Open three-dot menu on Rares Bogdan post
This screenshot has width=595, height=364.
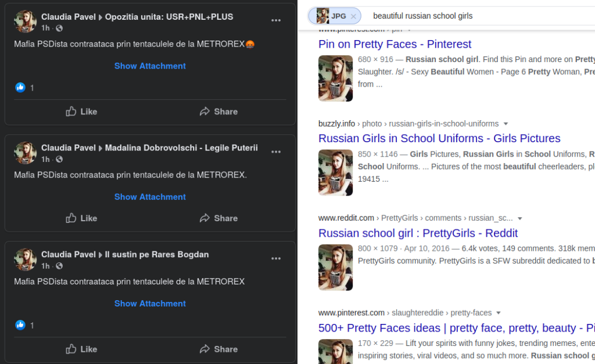[276, 259]
